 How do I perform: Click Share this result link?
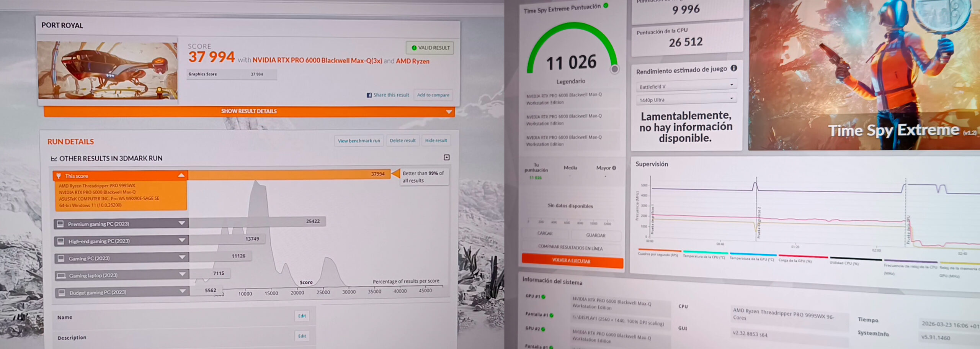coord(391,95)
